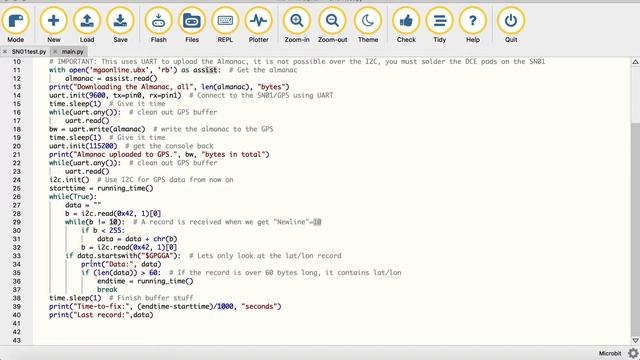Click the Microbit mode label
Screen dimensions: 640x360
coord(610,353)
